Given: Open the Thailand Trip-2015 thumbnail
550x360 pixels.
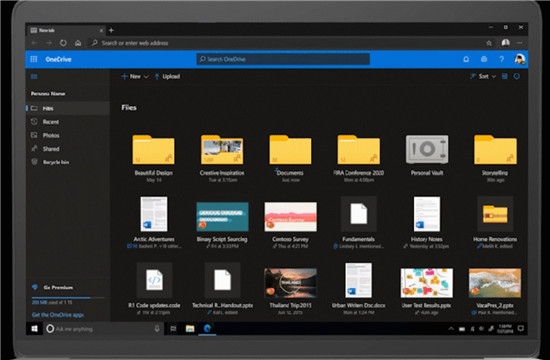Looking at the screenshot, I should pyautogui.click(x=290, y=283).
